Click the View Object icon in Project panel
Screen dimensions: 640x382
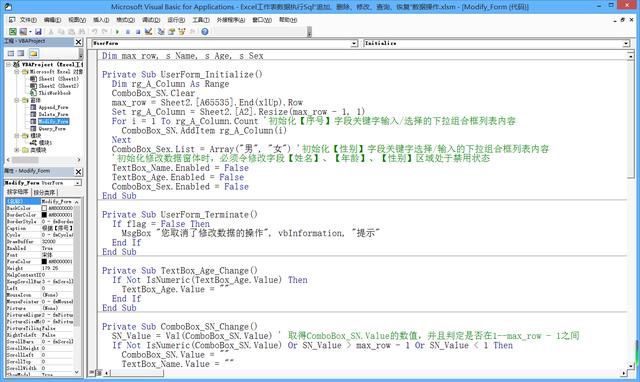(x=21, y=53)
